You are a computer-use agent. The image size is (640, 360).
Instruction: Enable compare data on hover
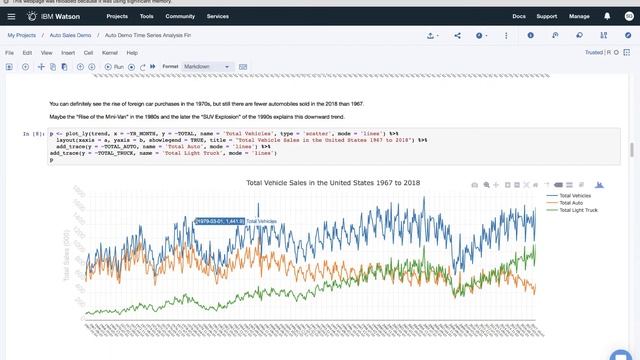click(569, 185)
